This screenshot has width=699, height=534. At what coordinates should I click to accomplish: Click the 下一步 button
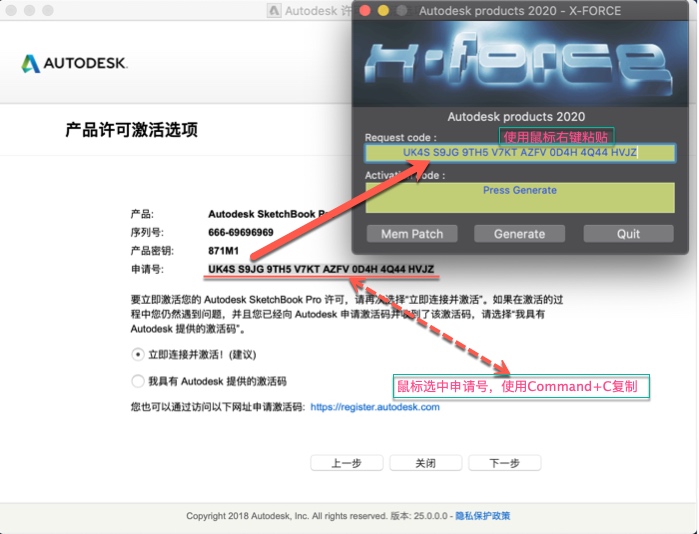505,463
